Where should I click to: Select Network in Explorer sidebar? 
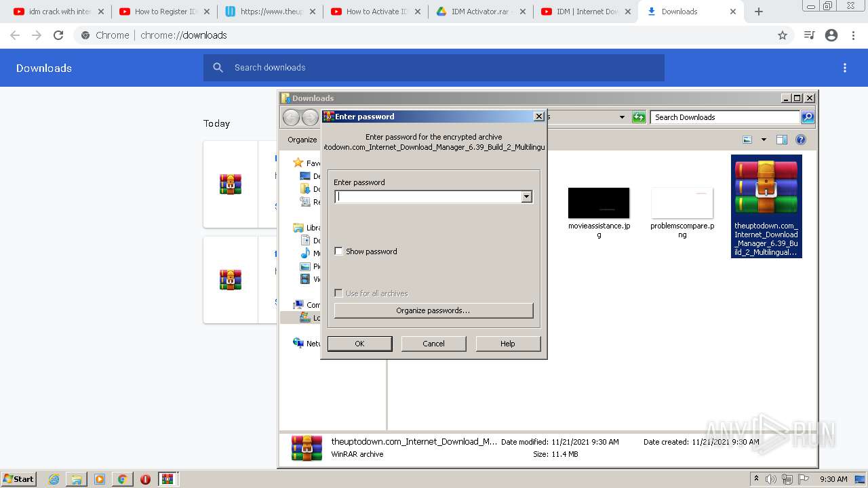tap(298, 343)
